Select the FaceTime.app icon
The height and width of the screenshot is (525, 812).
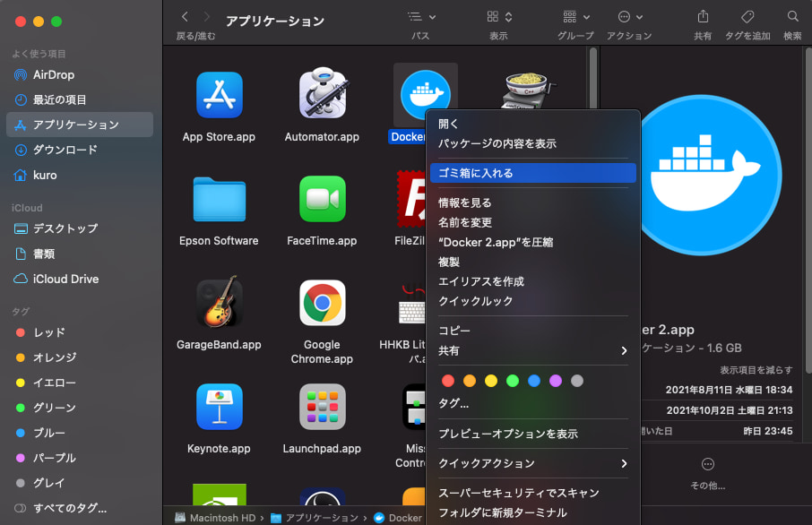click(322, 199)
